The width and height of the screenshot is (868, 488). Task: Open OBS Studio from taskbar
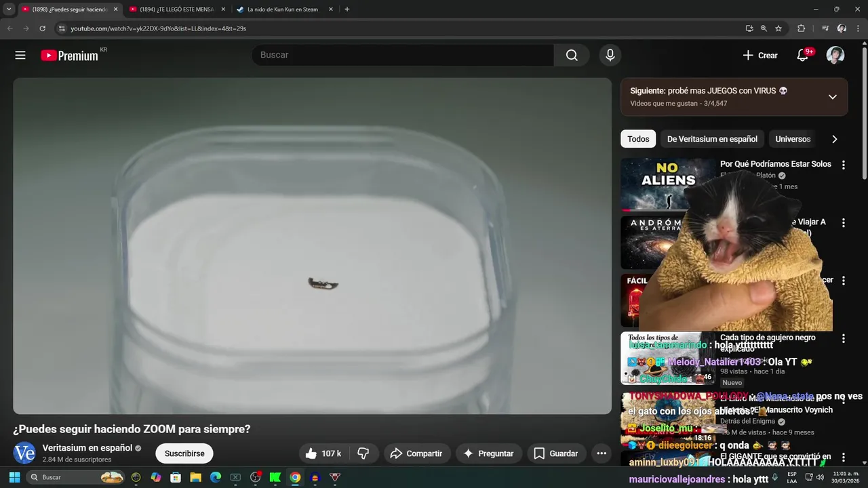[x=255, y=477]
